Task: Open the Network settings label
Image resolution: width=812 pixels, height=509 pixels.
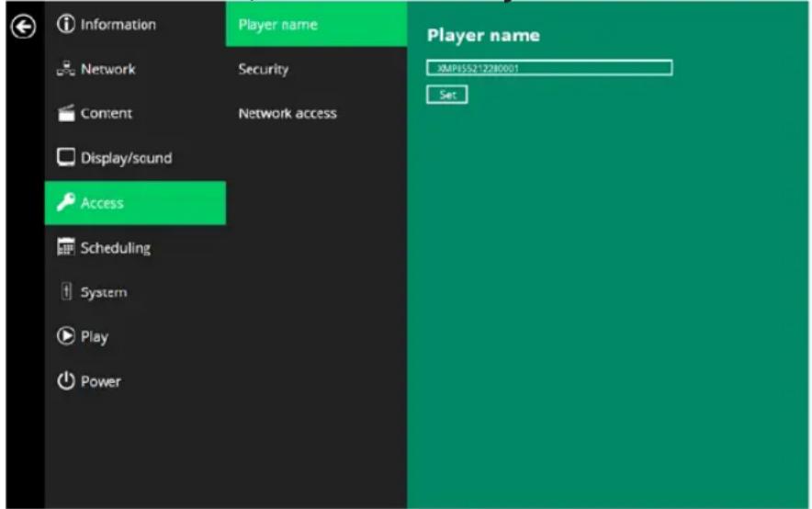Action: (x=108, y=69)
